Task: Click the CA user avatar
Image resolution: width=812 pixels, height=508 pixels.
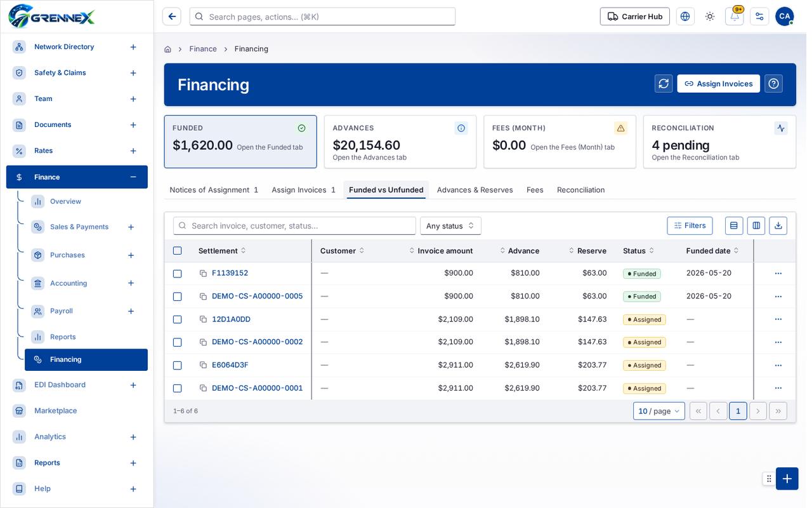Action: pos(785,17)
